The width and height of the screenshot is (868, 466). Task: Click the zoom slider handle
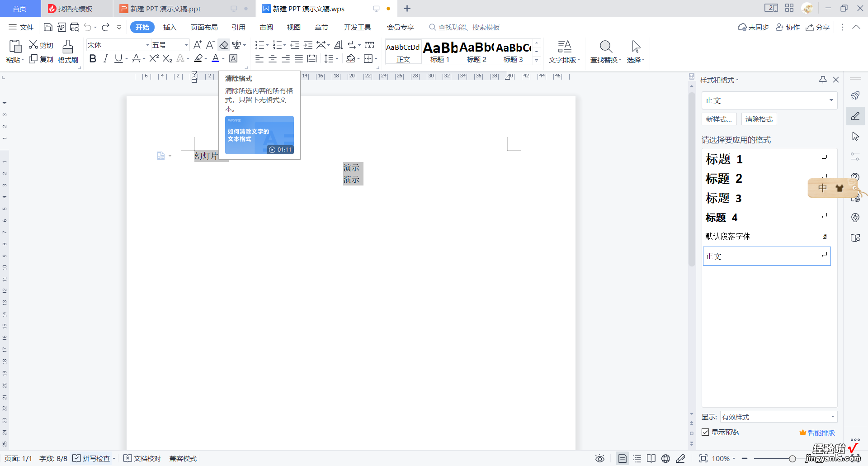(792, 459)
